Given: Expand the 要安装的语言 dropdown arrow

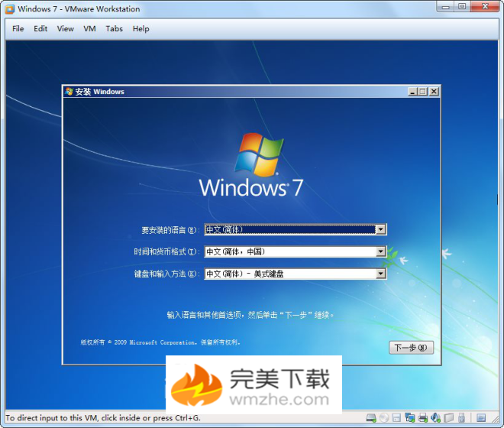Looking at the screenshot, I should [x=380, y=229].
